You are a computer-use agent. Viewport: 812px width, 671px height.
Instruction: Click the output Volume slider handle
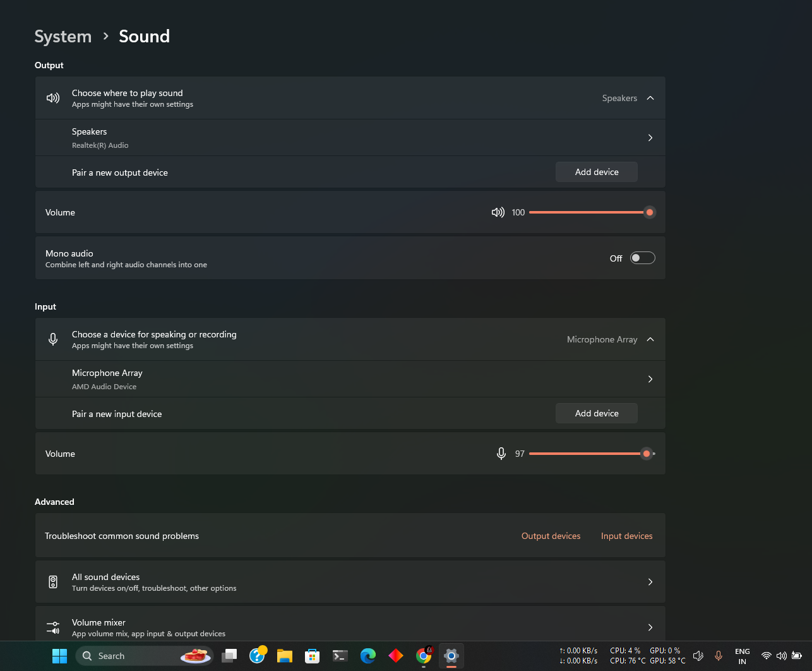click(649, 212)
